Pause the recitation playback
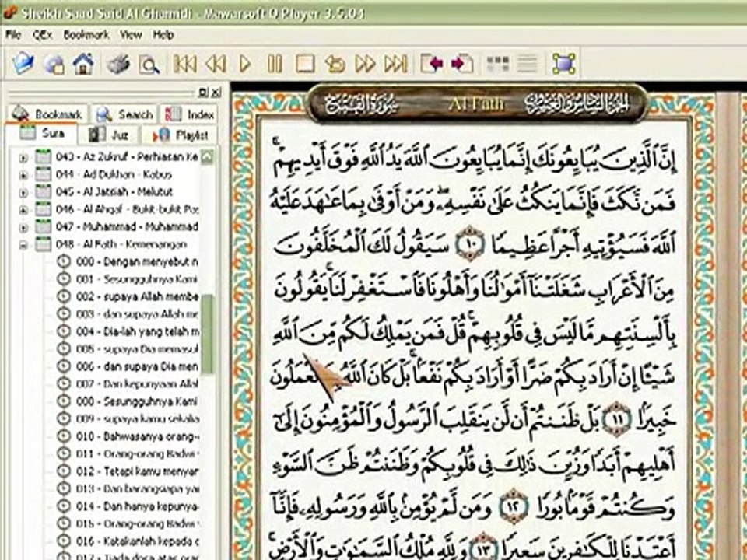 click(275, 64)
